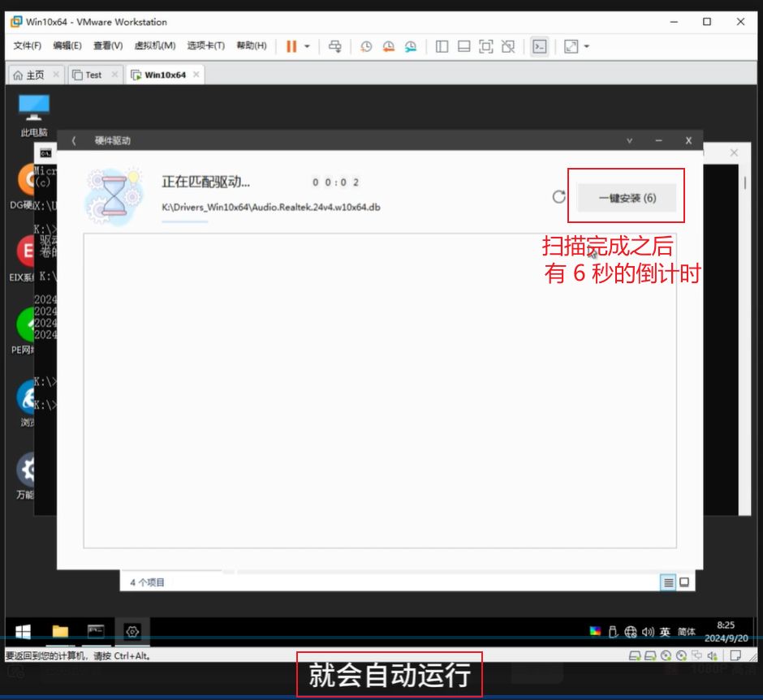The width and height of the screenshot is (763, 700).
Task: Open the snapshot manager icon
Action: pos(411,46)
